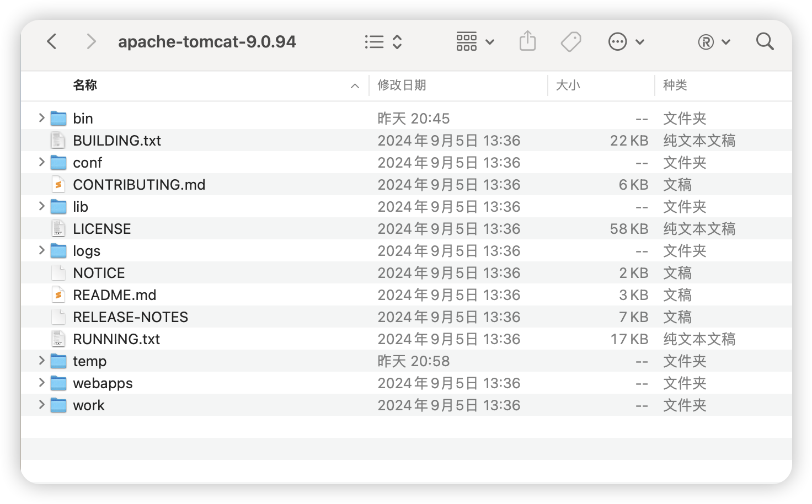Expand the webapps folder disclosure arrow
The width and height of the screenshot is (812, 504).
pyautogui.click(x=41, y=383)
